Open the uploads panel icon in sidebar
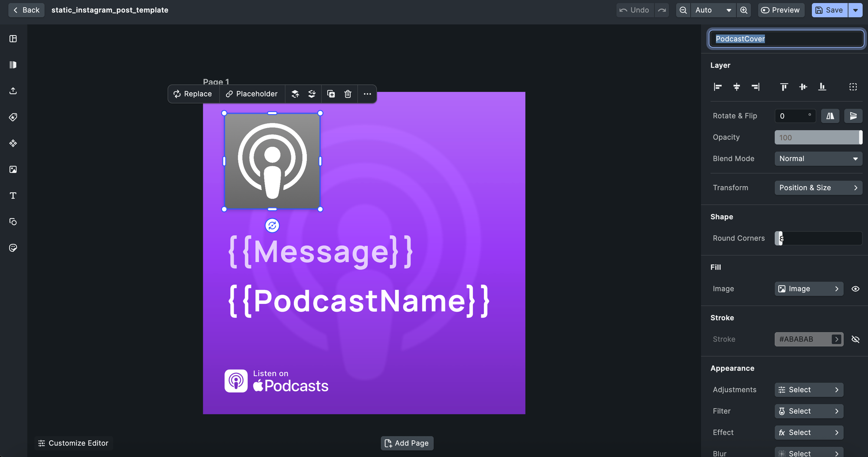 coord(13,91)
